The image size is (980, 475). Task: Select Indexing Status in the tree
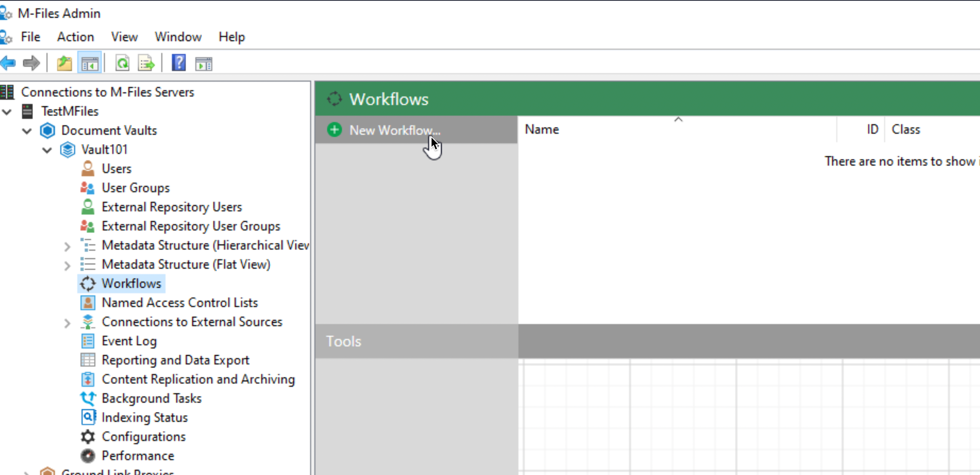tap(145, 417)
